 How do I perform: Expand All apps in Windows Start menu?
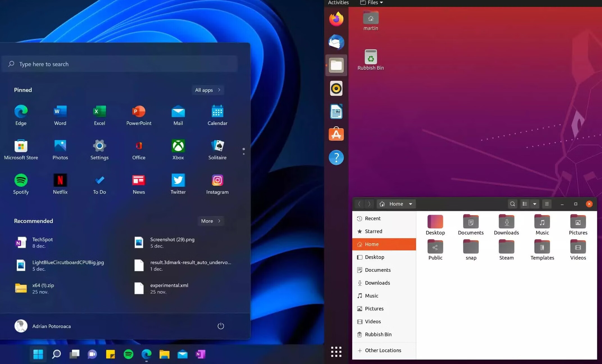[208, 90]
